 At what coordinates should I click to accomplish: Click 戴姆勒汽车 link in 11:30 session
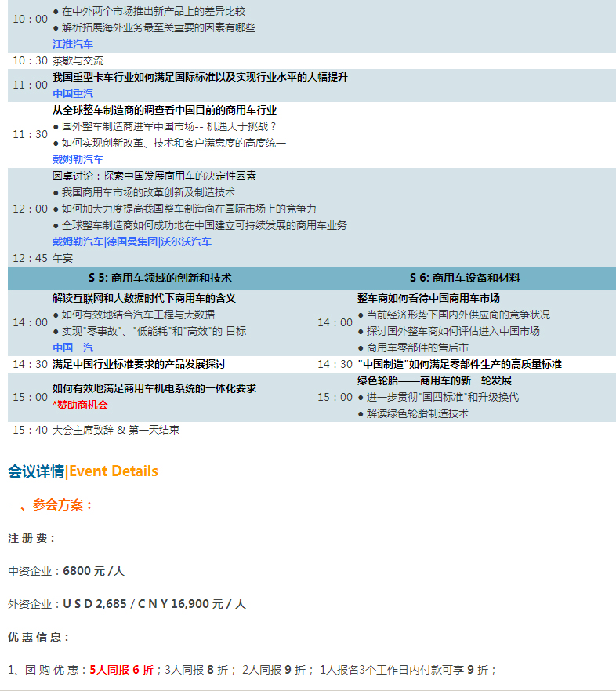[x=78, y=159]
